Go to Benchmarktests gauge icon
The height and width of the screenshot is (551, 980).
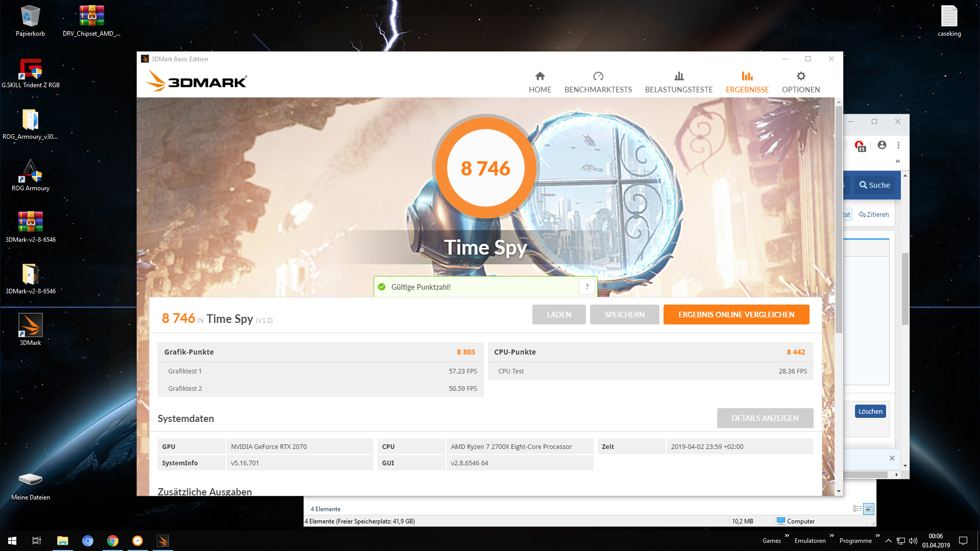[598, 77]
